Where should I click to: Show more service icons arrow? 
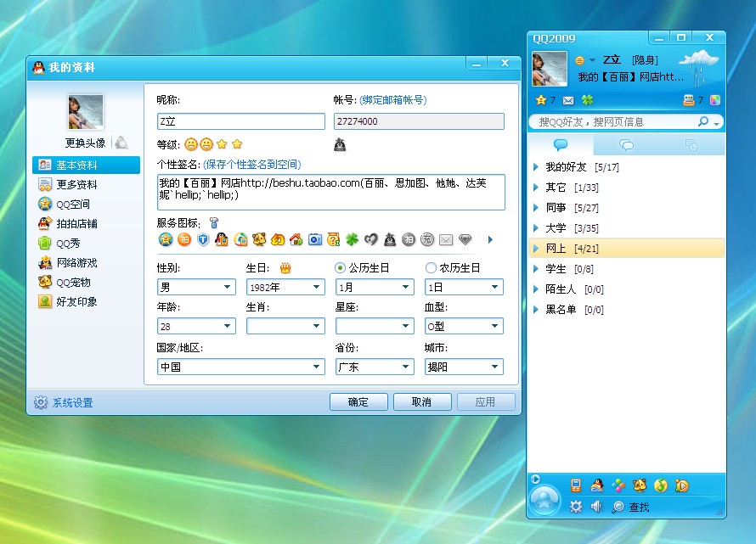coord(490,239)
